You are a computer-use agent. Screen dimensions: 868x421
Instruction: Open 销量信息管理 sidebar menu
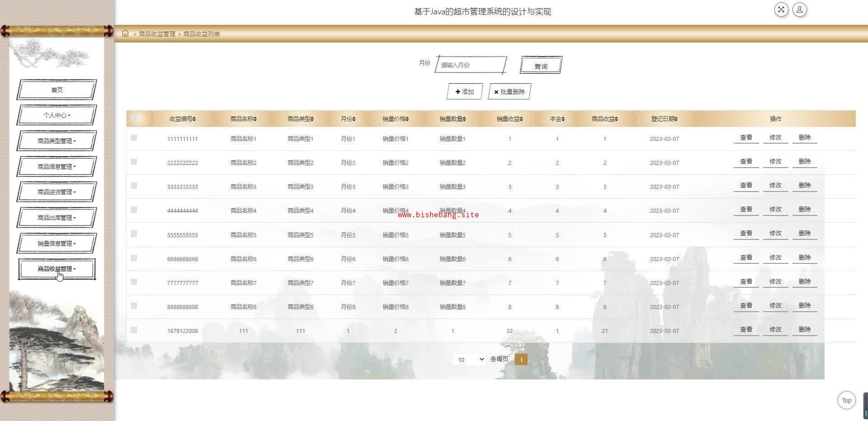click(x=57, y=243)
